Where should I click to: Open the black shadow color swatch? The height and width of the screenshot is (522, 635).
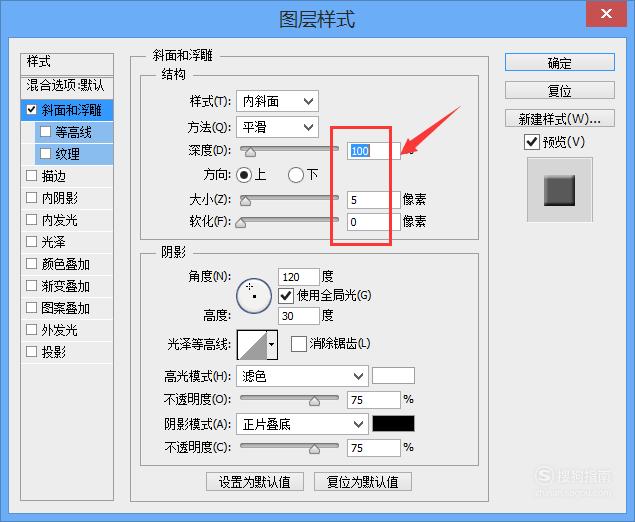click(393, 424)
